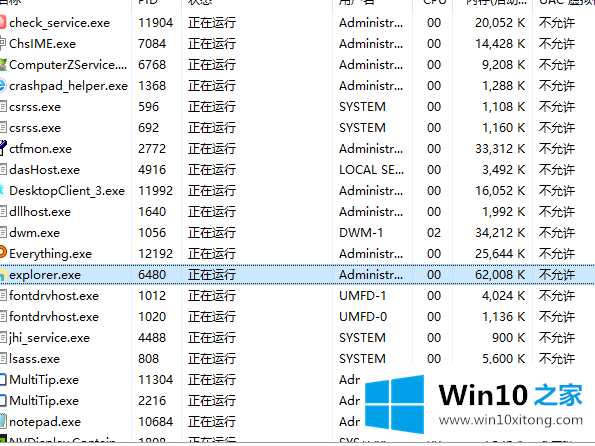
Task: Select the ChsIME.exe process name
Action: (42, 44)
